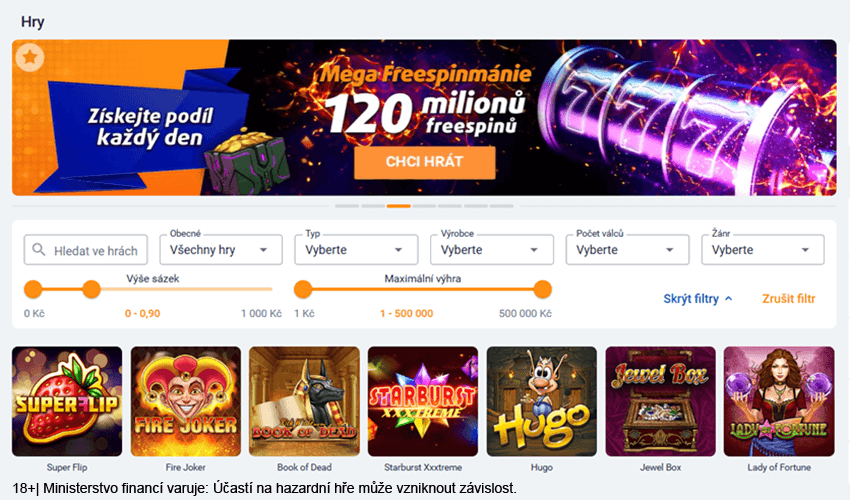Click the magnifier search icon
The height and width of the screenshot is (500, 850).
tap(38, 249)
